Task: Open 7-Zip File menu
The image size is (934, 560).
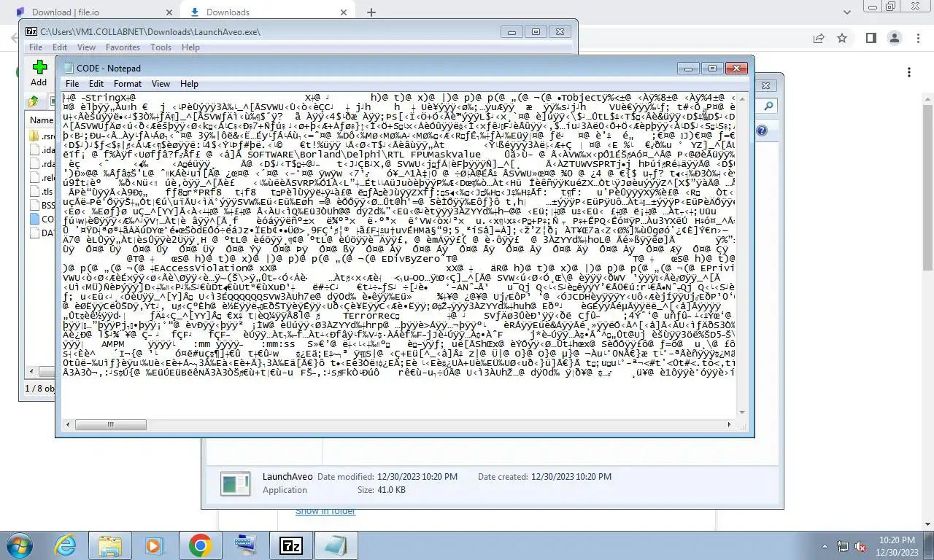Action: point(35,47)
